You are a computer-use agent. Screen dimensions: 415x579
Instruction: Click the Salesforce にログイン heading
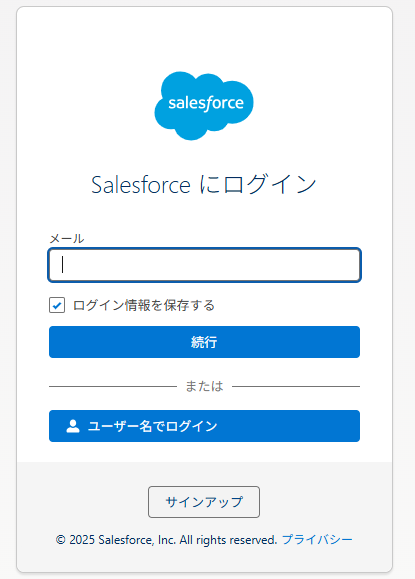(204, 184)
